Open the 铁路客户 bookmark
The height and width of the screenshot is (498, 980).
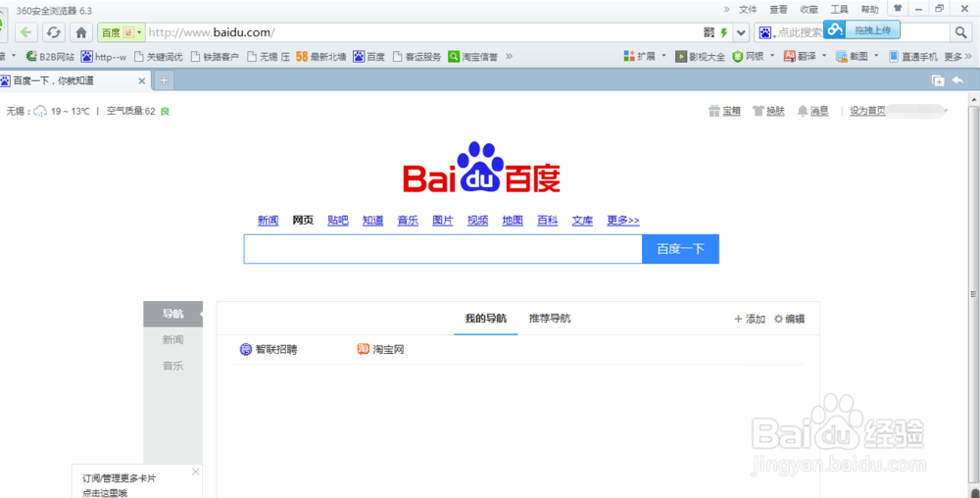pyautogui.click(x=215, y=57)
